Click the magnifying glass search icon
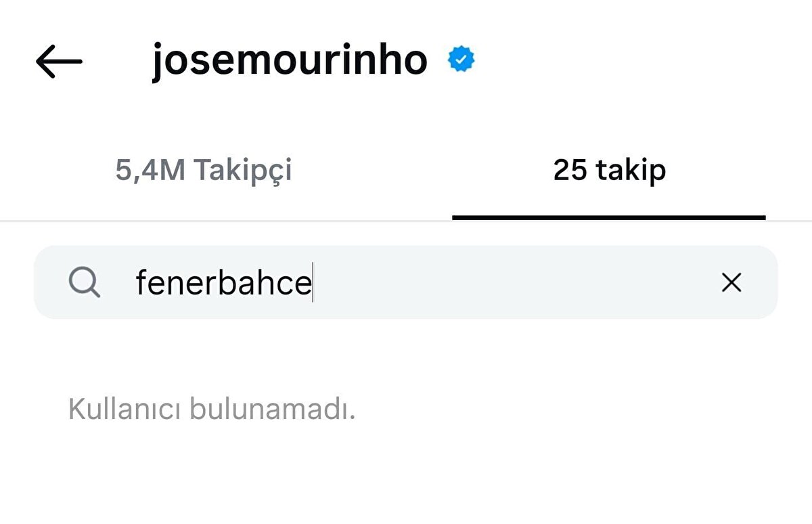Screen dimensions: 812x524 click(x=84, y=282)
